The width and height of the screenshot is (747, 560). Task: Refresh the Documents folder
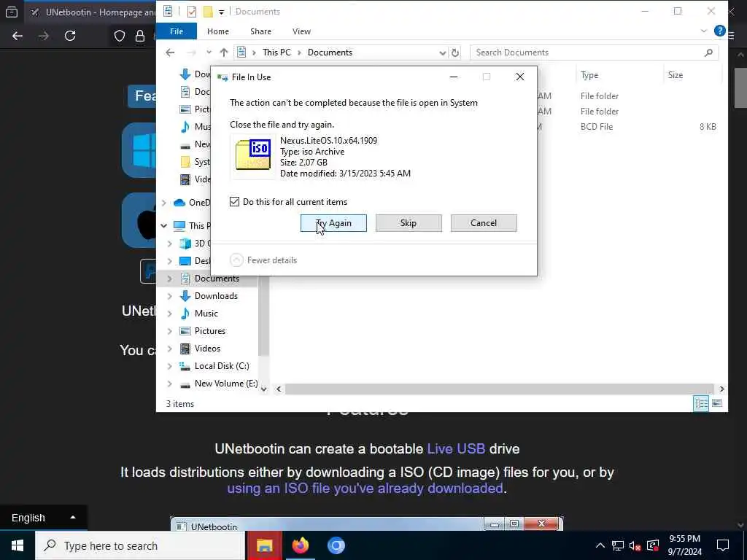pos(455,52)
